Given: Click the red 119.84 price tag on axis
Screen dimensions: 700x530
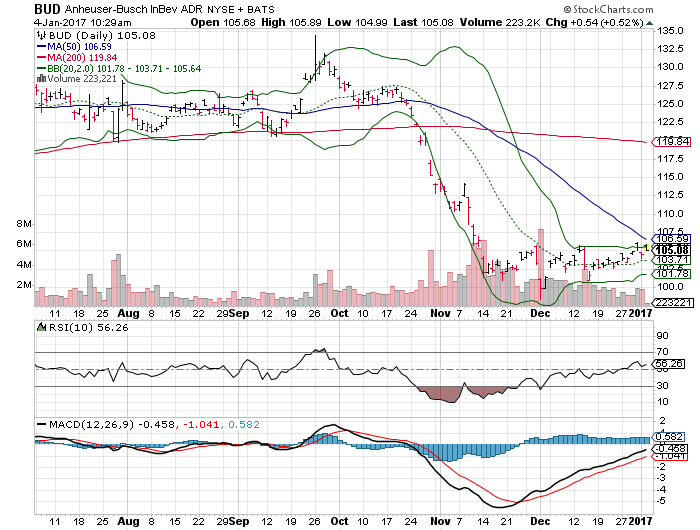Looking at the screenshot, I should pyautogui.click(x=673, y=142).
